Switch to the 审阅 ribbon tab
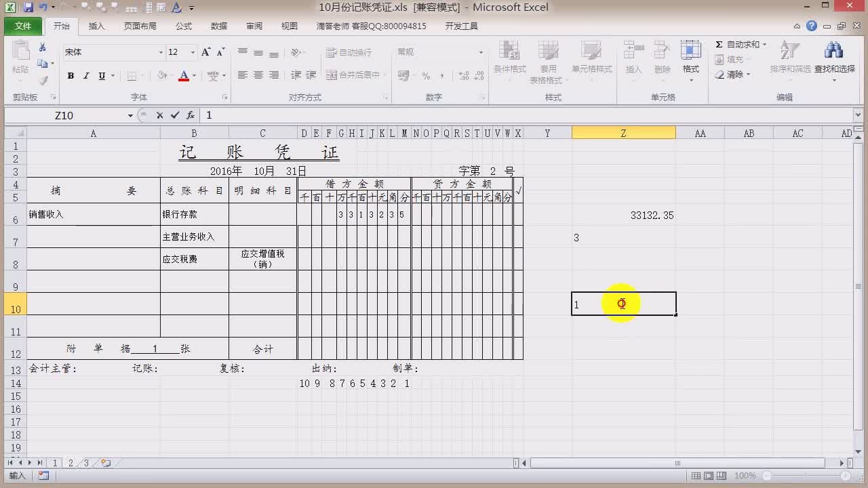Image resolution: width=868 pixels, height=488 pixels. pos(254,26)
